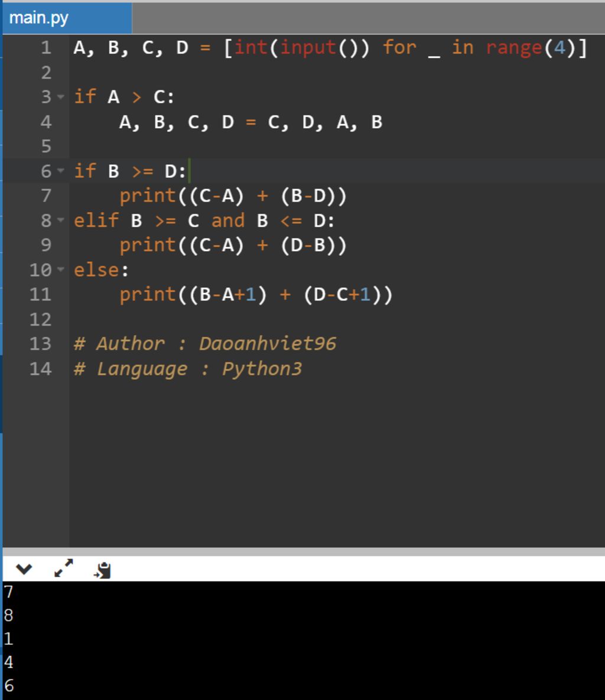Click line number 13 in the gutter

click(x=41, y=343)
